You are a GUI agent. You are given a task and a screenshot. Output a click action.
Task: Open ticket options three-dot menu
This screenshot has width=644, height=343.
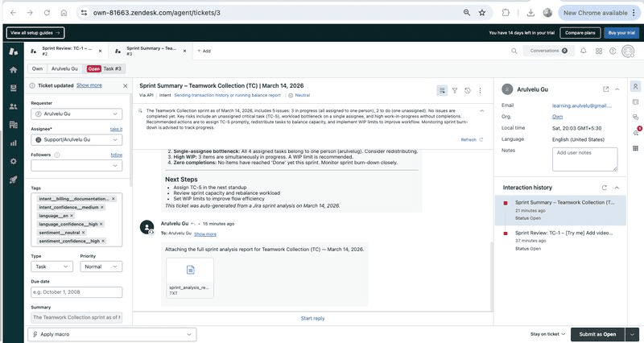coord(480,91)
